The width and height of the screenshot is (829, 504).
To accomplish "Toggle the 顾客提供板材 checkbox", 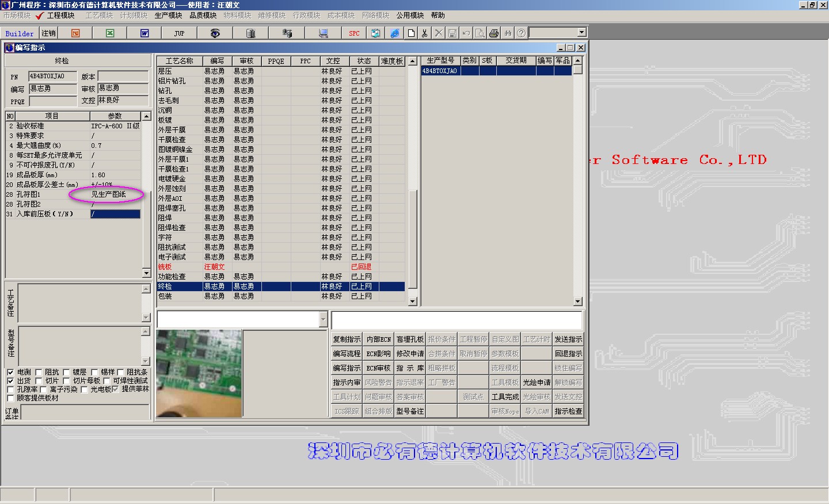I will pyautogui.click(x=10, y=398).
